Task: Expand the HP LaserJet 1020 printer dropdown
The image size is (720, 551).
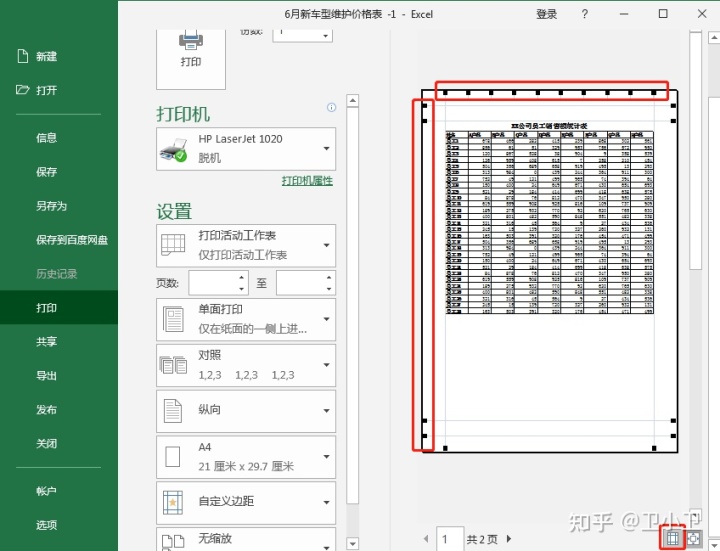Action: (x=326, y=149)
